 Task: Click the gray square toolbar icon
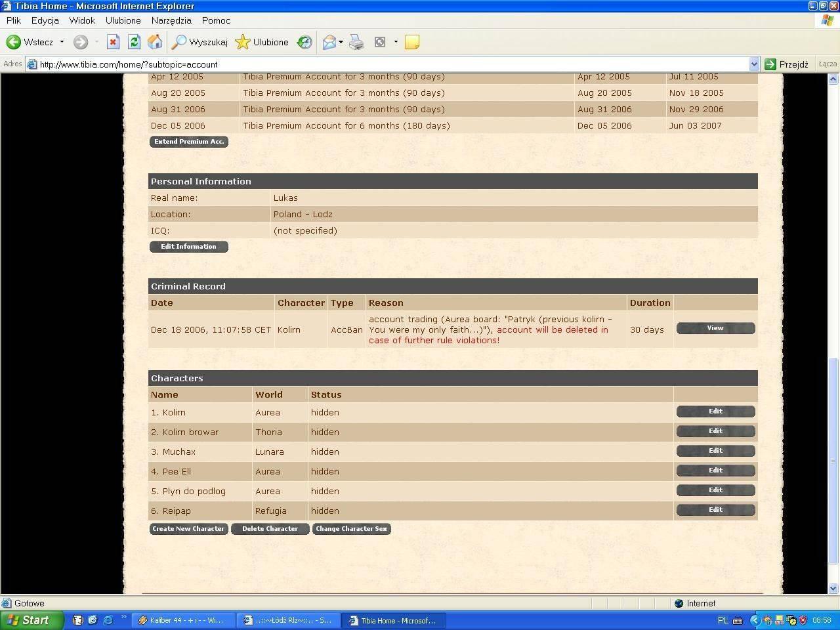[380, 42]
